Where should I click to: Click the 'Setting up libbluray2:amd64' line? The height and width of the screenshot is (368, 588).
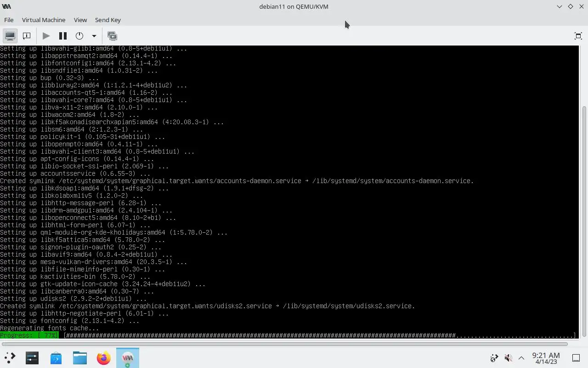pyautogui.click(x=94, y=85)
